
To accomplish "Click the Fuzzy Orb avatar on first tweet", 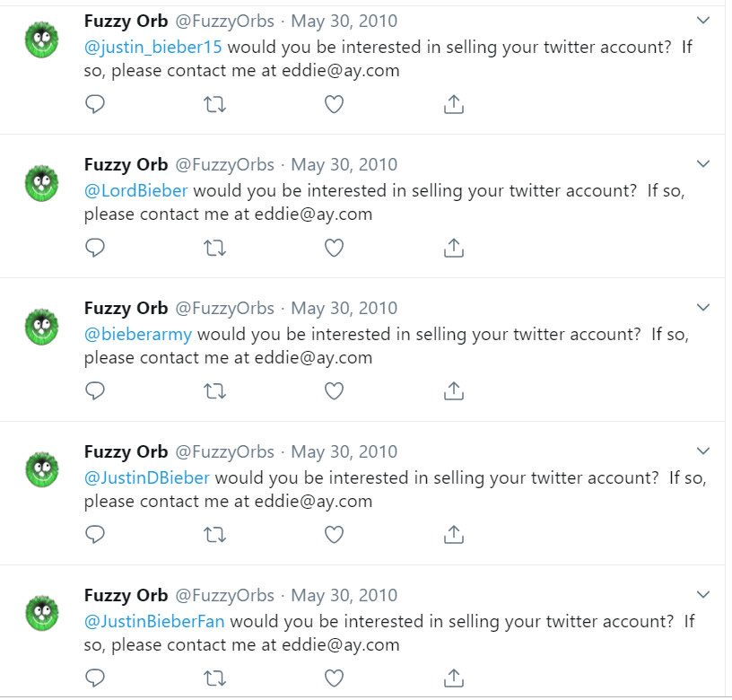I will pos(41,39).
